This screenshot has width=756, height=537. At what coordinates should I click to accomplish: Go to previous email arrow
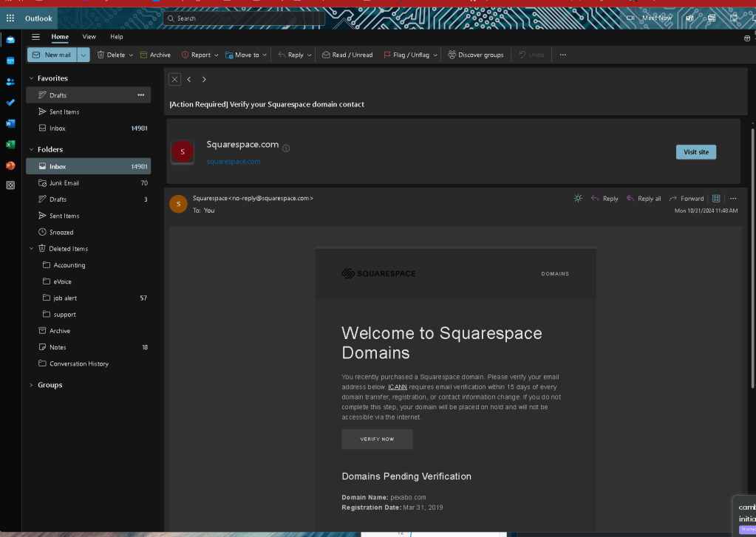pyautogui.click(x=189, y=80)
